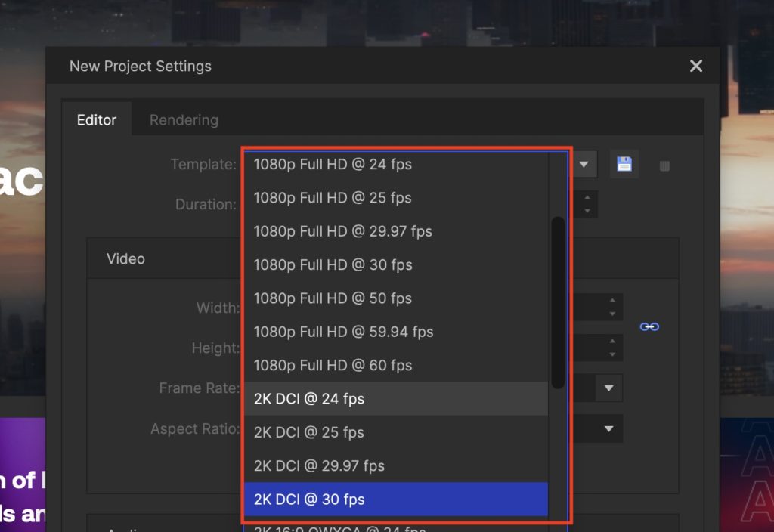The image size is (774, 532).
Task: Close the New Project Settings dialog
Action: (696, 66)
